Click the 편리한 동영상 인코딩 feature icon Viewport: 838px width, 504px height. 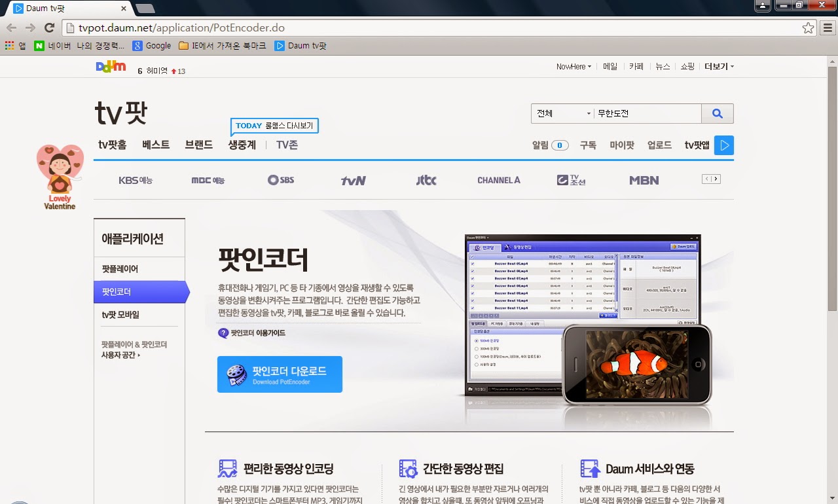[x=227, y=469]
